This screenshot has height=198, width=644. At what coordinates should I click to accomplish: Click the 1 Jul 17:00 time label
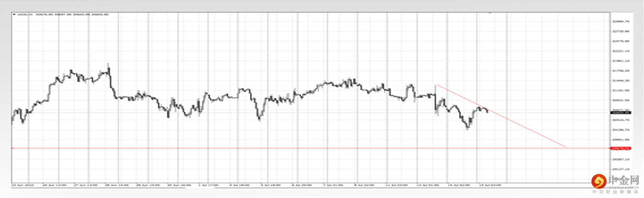208,185
